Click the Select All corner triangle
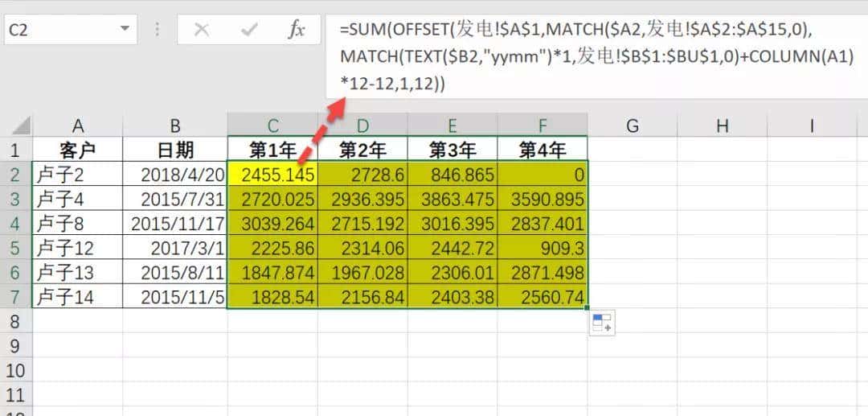The width and height of the screenshot is (868, 416). 21,126
